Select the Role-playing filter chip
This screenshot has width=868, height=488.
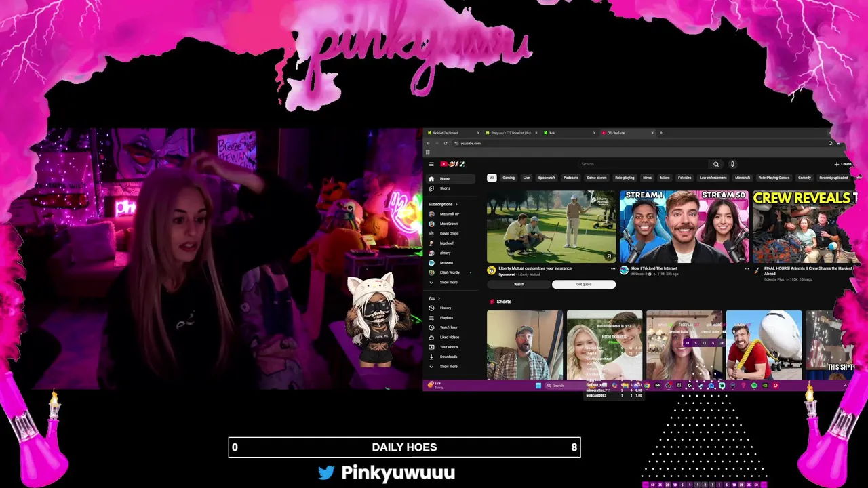[x=625, y=178]
